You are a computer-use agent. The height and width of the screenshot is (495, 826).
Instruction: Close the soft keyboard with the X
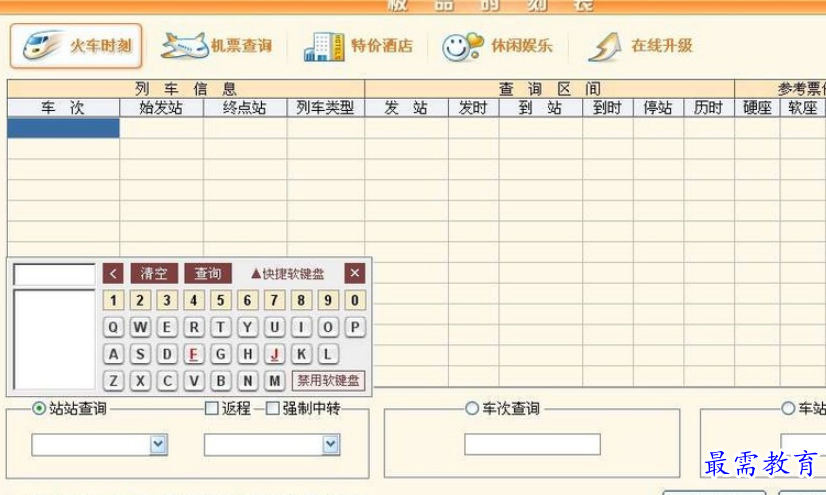[355, 273]
